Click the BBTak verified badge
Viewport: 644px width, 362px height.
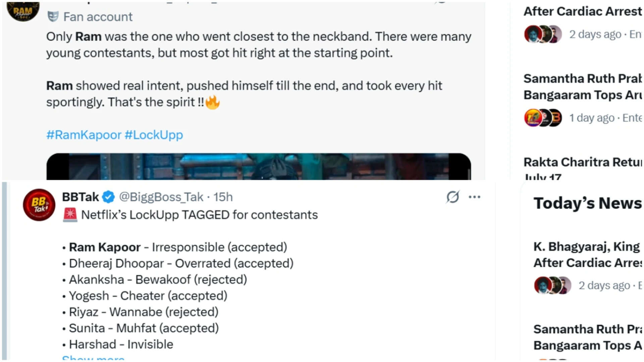tap(108, 197)
